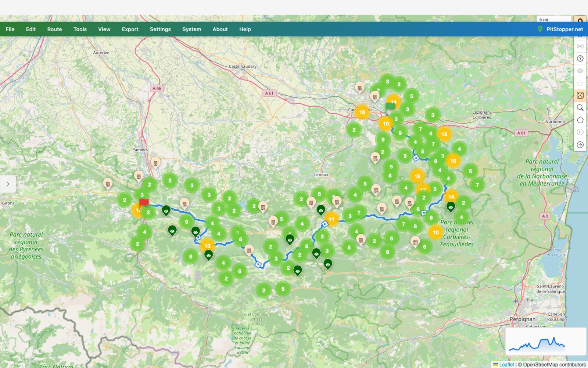Click the star favorites icon
The image size is (588, 368).
580,83
